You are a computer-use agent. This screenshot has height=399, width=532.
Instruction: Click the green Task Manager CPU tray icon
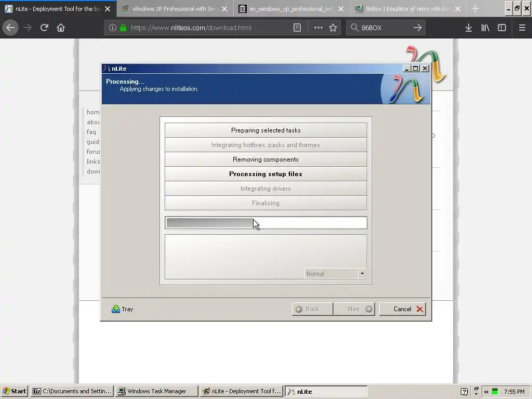[x=495, y=392]
